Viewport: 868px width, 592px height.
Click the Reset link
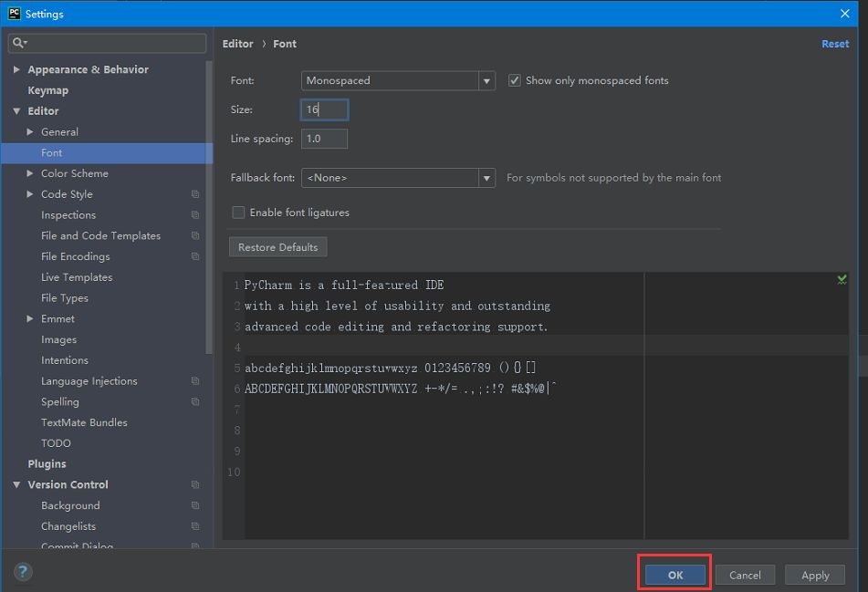click(835, 44)
